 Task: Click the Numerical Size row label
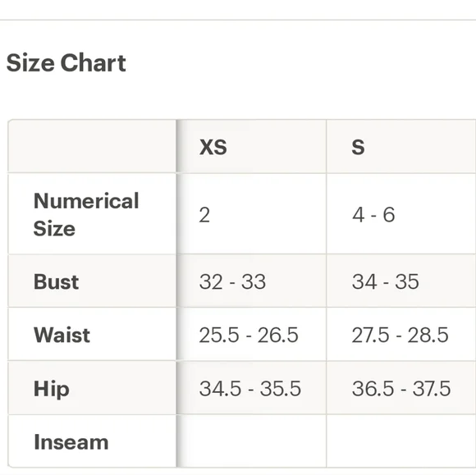point(86,214)
